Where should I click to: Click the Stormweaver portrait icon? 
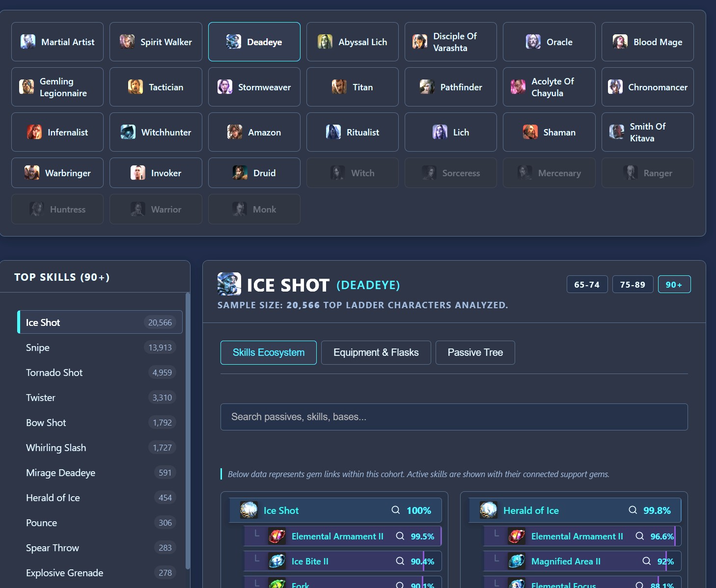tap(225, 87)
